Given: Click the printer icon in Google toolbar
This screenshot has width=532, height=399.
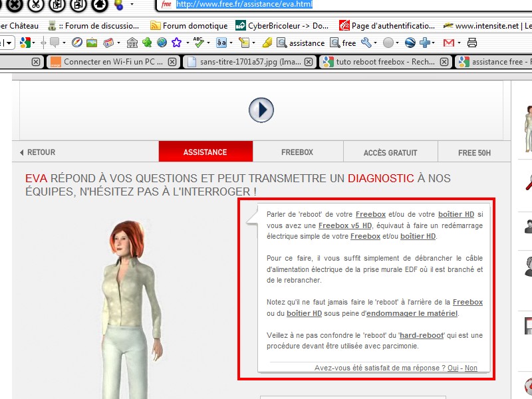Looking at the screenshot, I should pyautogui.click(x=472, y=43).
